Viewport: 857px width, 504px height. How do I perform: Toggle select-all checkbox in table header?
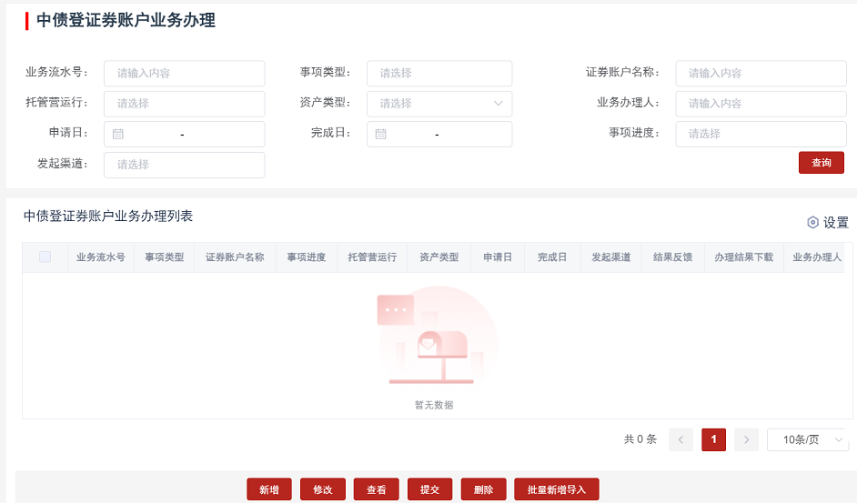click(x=45, y=257)
